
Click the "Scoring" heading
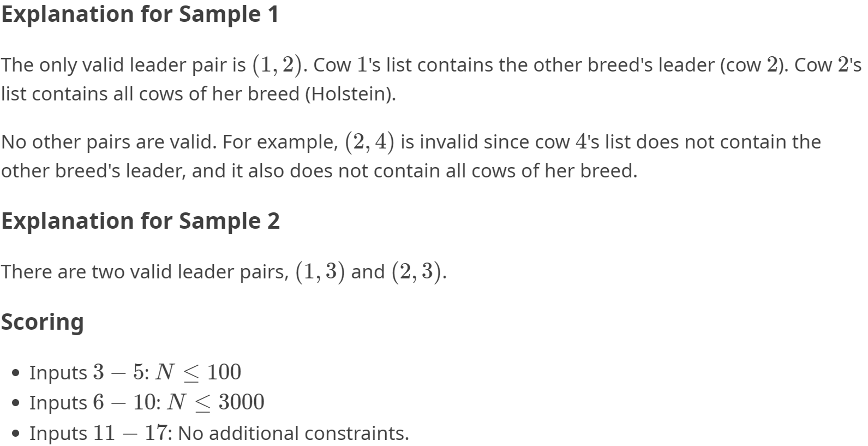coord(42,322)
